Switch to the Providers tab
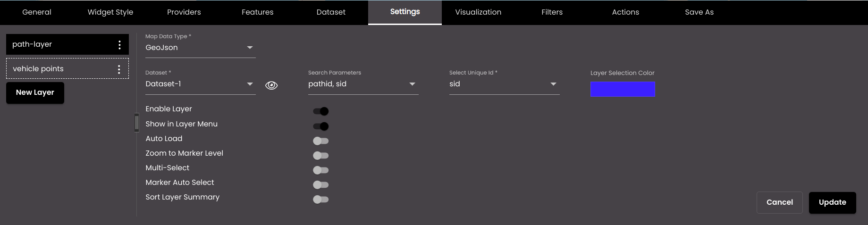 tap(184, 12)
